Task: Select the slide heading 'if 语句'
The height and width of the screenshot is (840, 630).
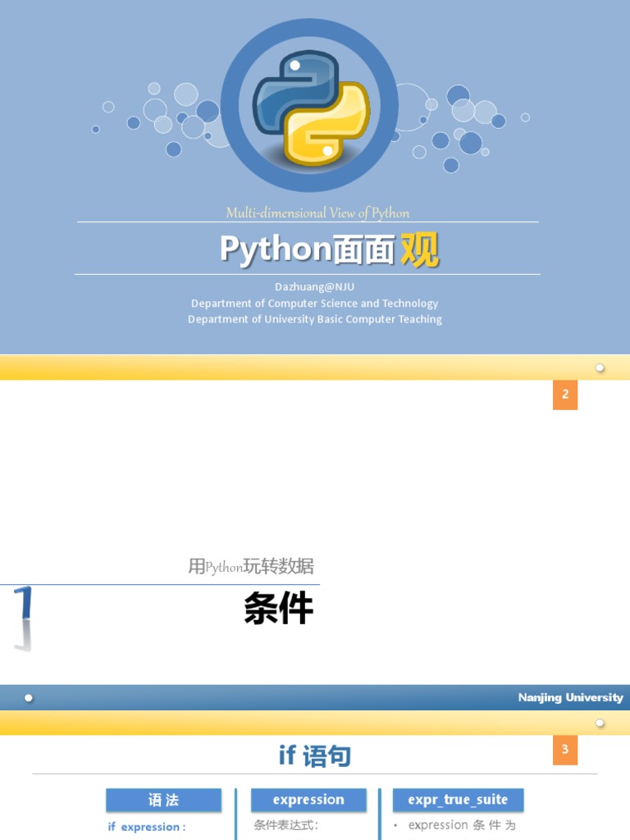Action: pos(314,756)
